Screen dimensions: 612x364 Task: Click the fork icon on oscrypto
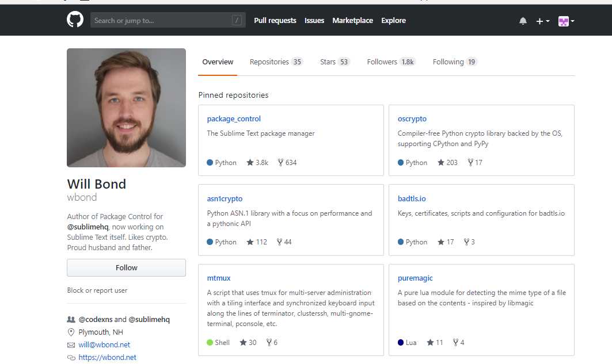470,163
